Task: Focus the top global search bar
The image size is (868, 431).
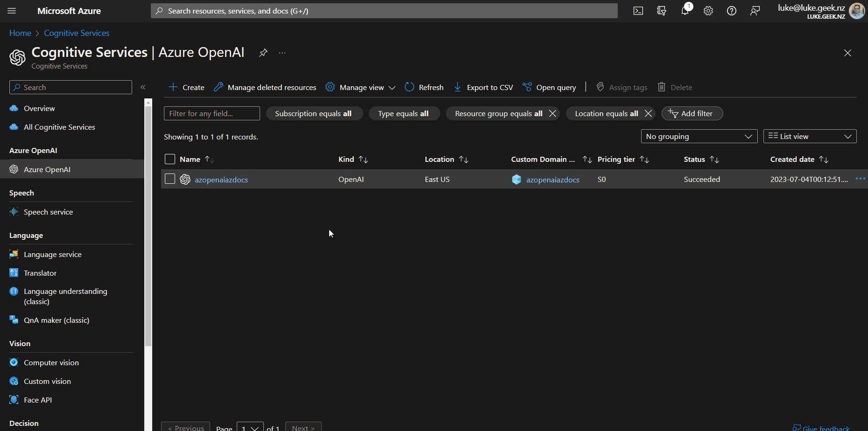Action: click(384, 11)
